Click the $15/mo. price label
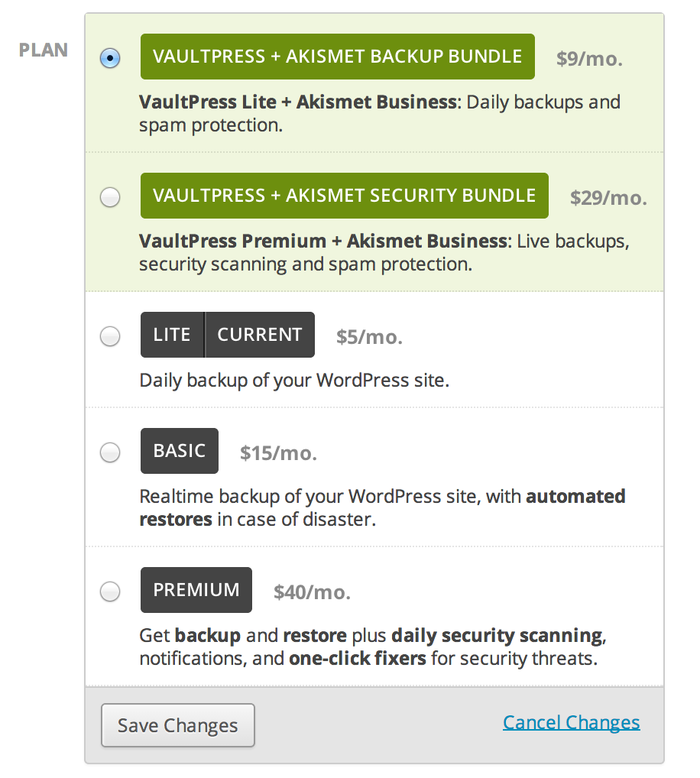Viewport: 700px width, 778px height. tap(278, 453)
